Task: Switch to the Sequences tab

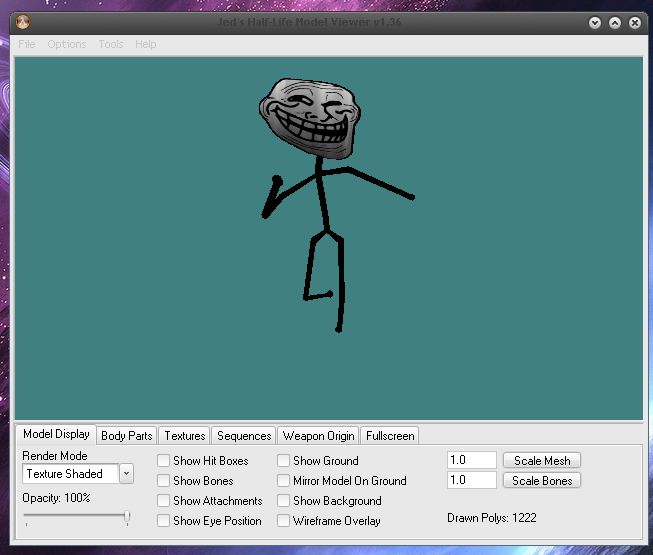Action: tap(244, 436)
